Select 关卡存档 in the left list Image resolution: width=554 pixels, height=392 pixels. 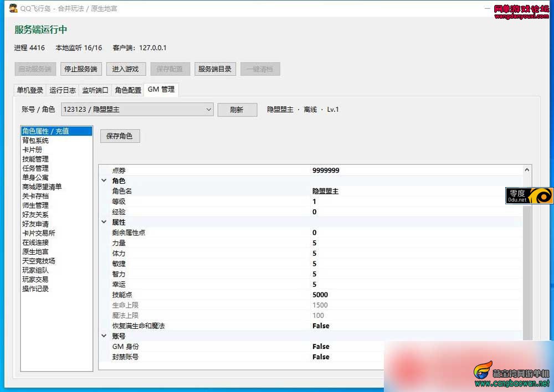pyautogui.click(x=57, y=196)
